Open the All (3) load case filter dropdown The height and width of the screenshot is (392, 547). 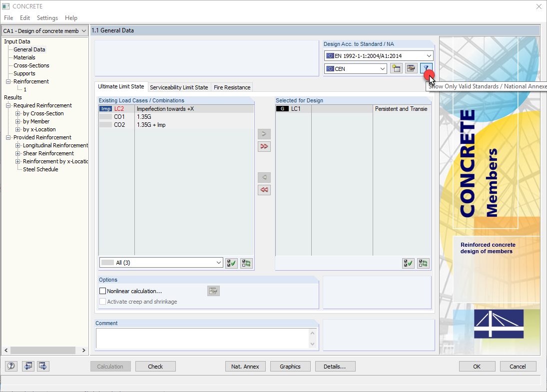(x=218, y=262)
